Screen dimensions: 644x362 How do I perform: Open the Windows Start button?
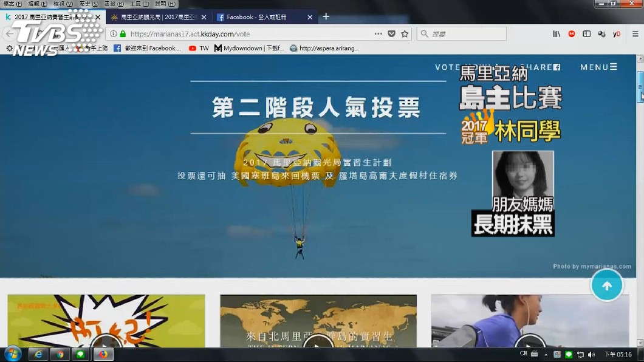(x=13, y=353)
